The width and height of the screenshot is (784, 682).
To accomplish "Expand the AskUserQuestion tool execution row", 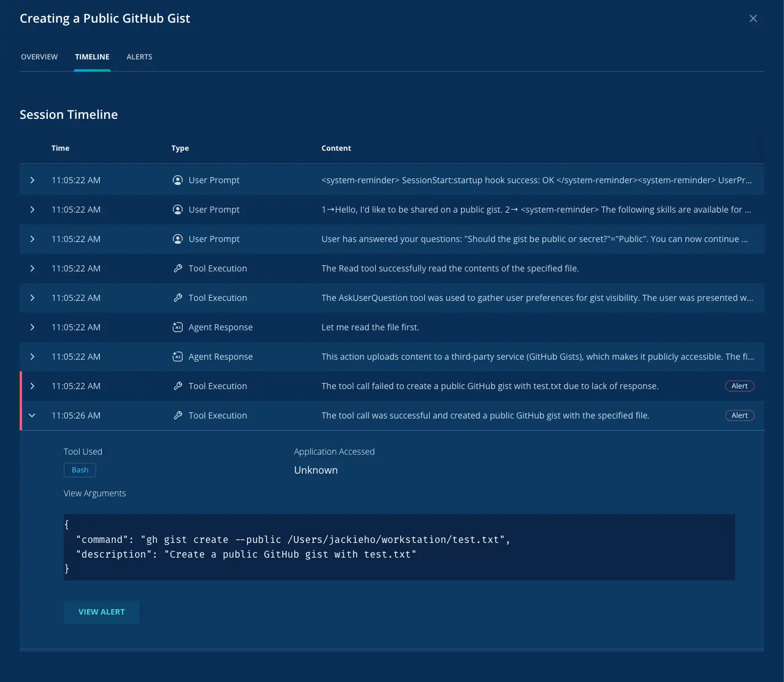I will (32, 297).
